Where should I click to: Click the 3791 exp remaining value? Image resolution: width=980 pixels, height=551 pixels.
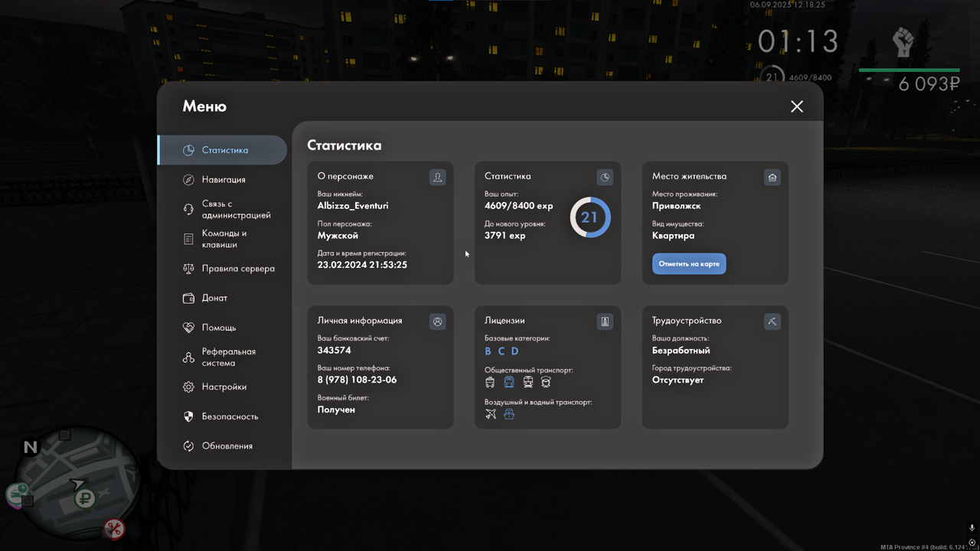[505, 236]
